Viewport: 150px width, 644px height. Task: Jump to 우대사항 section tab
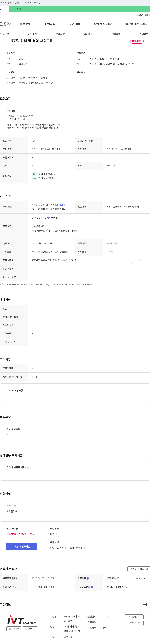pyautogui.click(x=60, y=34)
